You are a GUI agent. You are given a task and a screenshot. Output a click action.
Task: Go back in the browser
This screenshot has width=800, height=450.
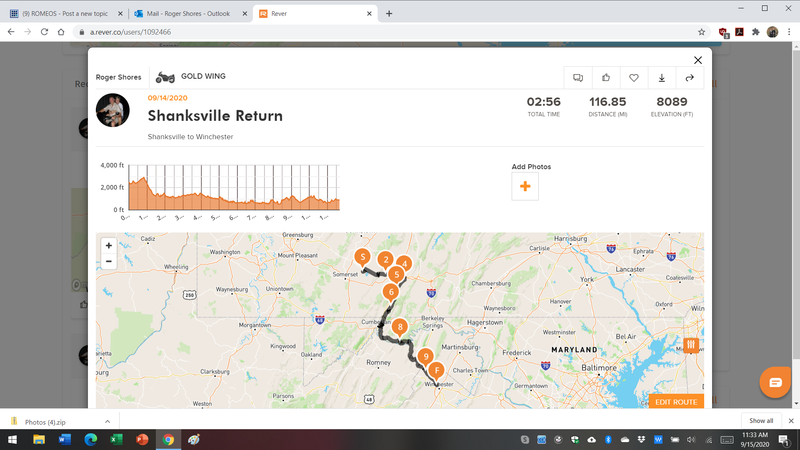tap(11, 32)
